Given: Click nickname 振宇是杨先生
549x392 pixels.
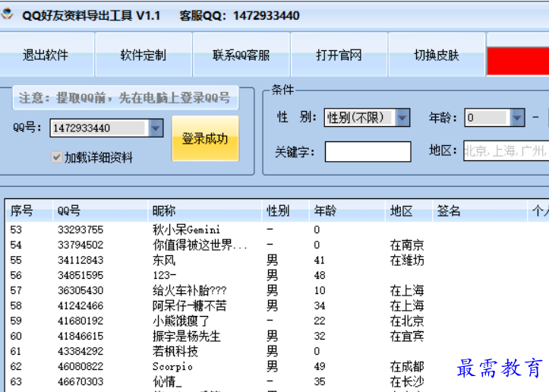Looking at the screenshot, I should [x=186, y=337].
